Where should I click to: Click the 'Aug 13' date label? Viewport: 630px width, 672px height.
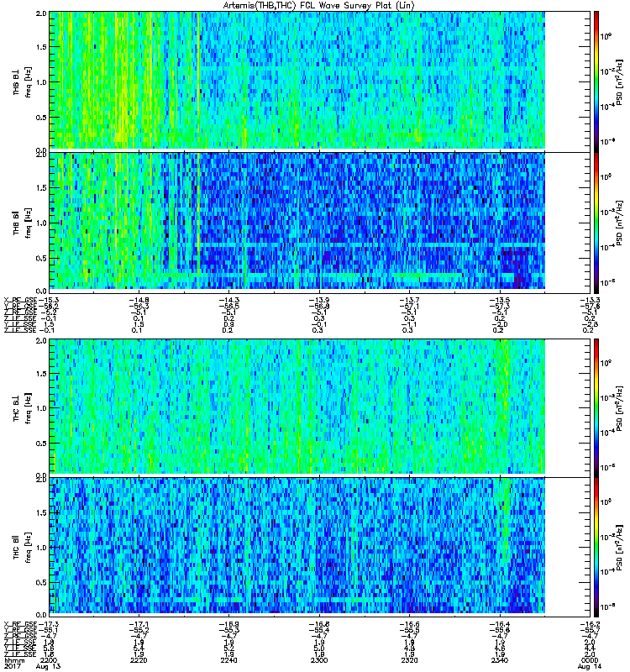(x=49, y=666)
